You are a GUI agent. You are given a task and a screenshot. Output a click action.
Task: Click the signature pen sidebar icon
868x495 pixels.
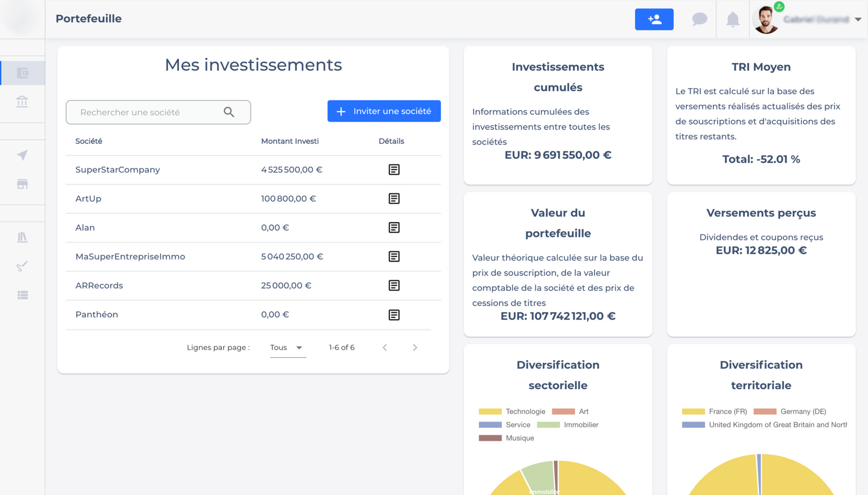(x=22, y=266)
